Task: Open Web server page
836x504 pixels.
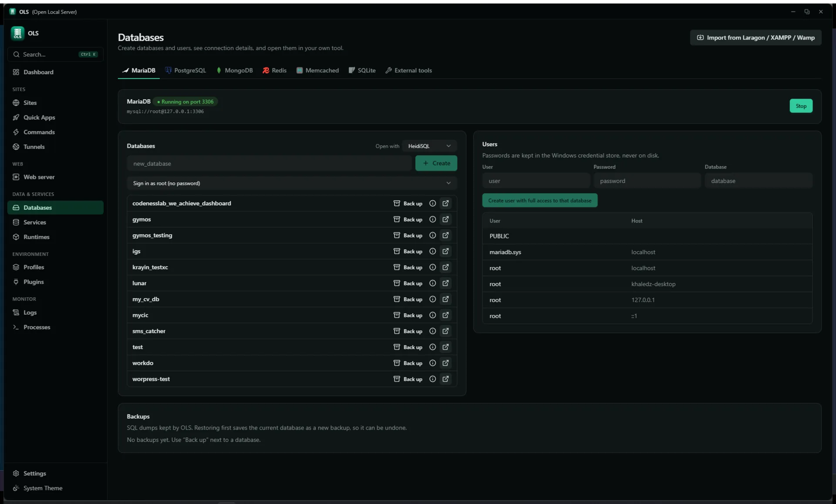Action: coord(55,177)
